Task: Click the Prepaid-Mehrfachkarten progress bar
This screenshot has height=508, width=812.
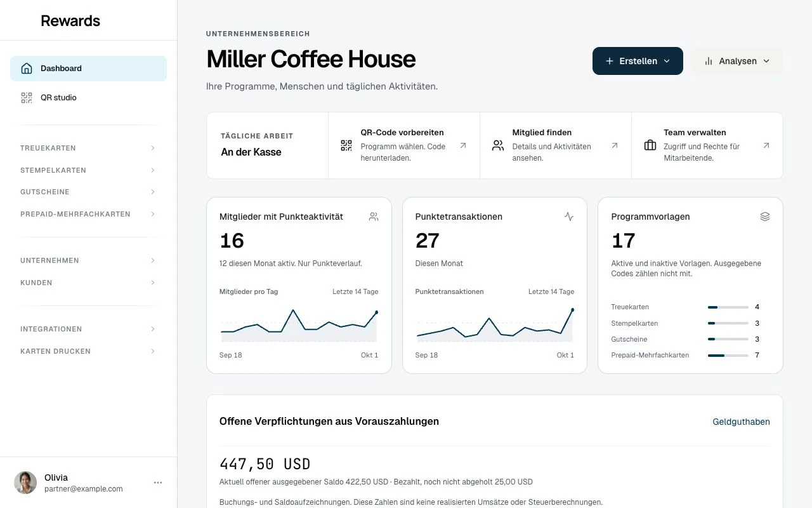Action: click(728, 356)
